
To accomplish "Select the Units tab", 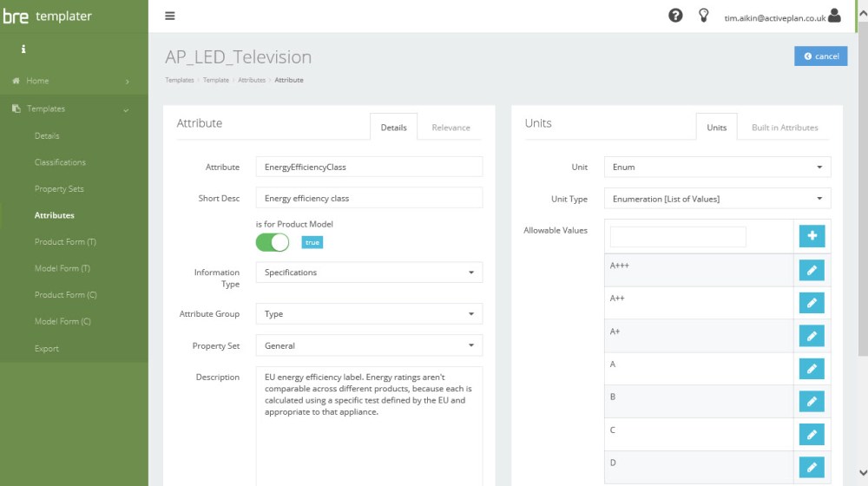I will [716, 128].
